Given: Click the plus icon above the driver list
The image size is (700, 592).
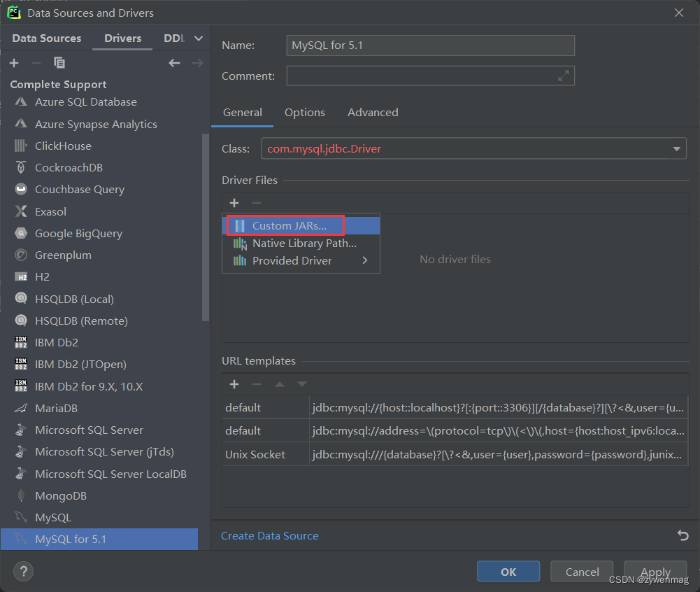Looking at the screenshot, I should [x=14, y=62].
